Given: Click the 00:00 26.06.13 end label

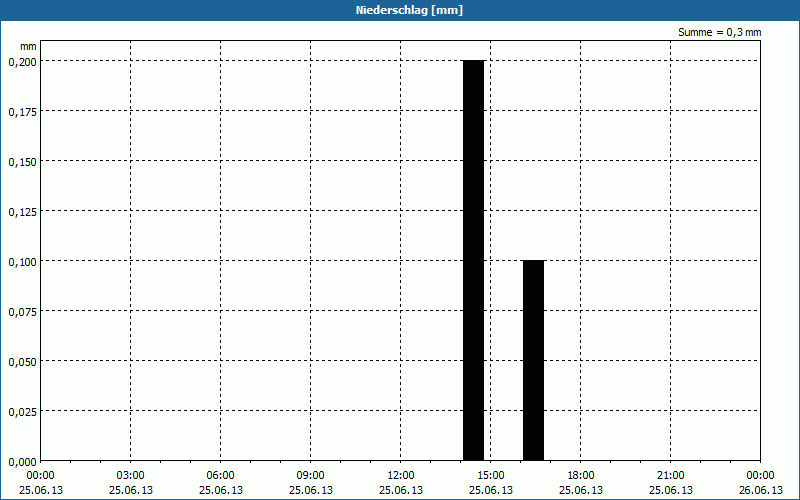Looking at the screenshot, I should pyautogui.click(x=760, y=482).
